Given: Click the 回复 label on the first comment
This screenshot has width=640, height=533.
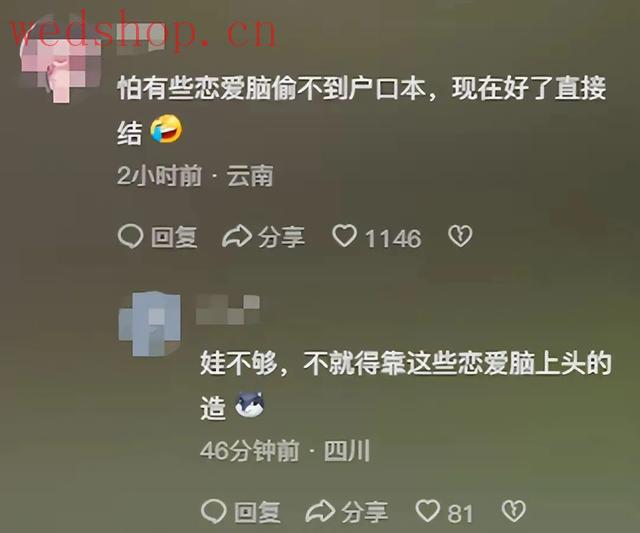Looking at the screenshot, I should [174, 237].
